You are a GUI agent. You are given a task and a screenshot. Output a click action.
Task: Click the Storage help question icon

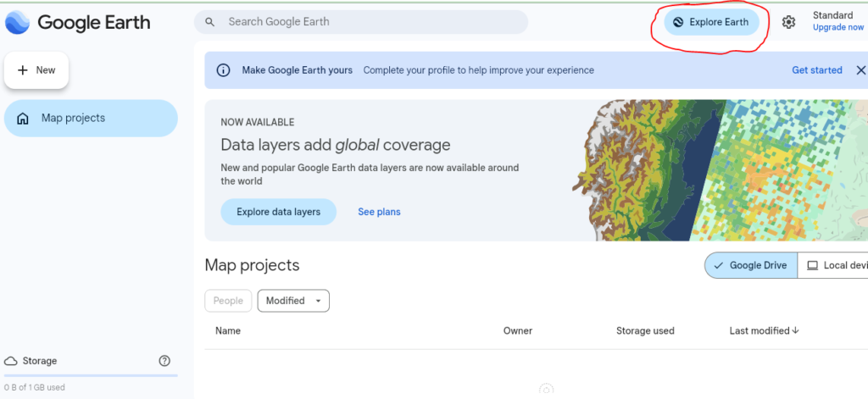(x=164, y=361)
